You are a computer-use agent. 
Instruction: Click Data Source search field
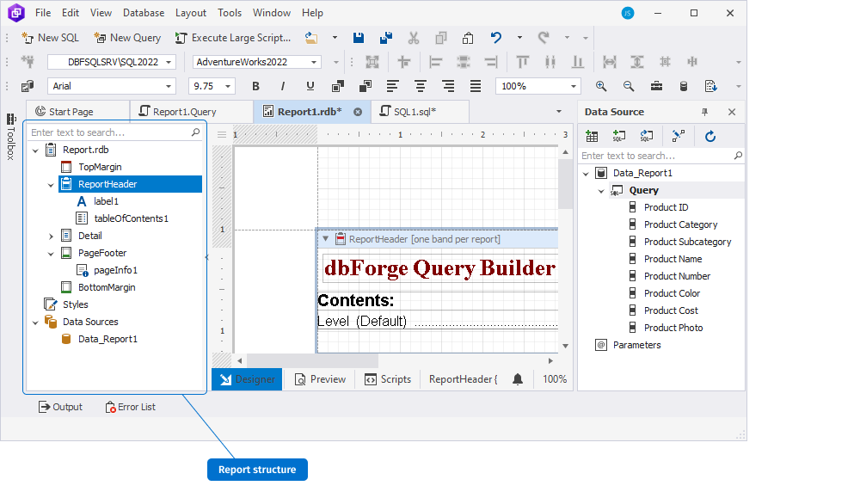(661, 156)
